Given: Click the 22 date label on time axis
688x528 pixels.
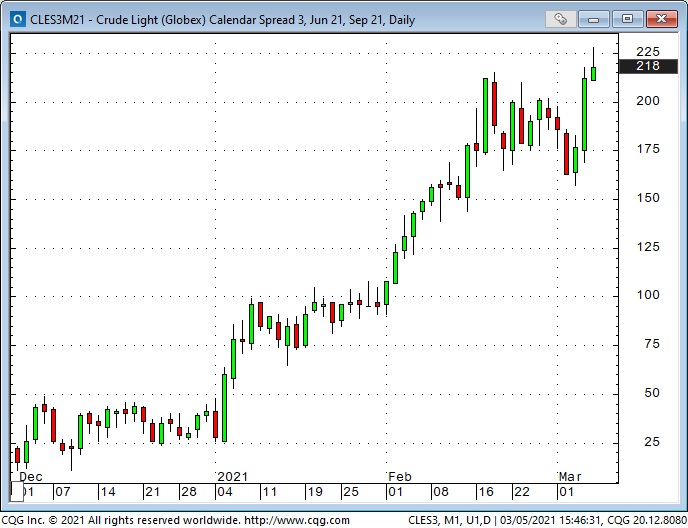Looking at the screenshot, I should click(522, 492).
